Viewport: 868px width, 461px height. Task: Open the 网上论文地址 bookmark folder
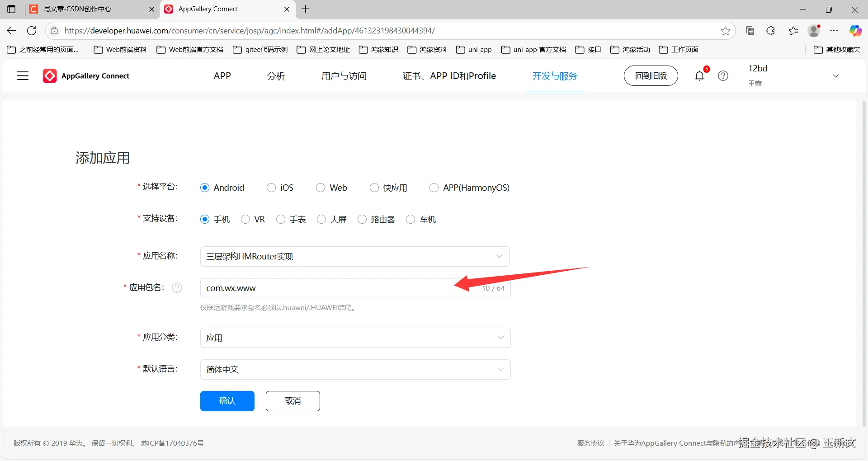click(x=323, y=50)
